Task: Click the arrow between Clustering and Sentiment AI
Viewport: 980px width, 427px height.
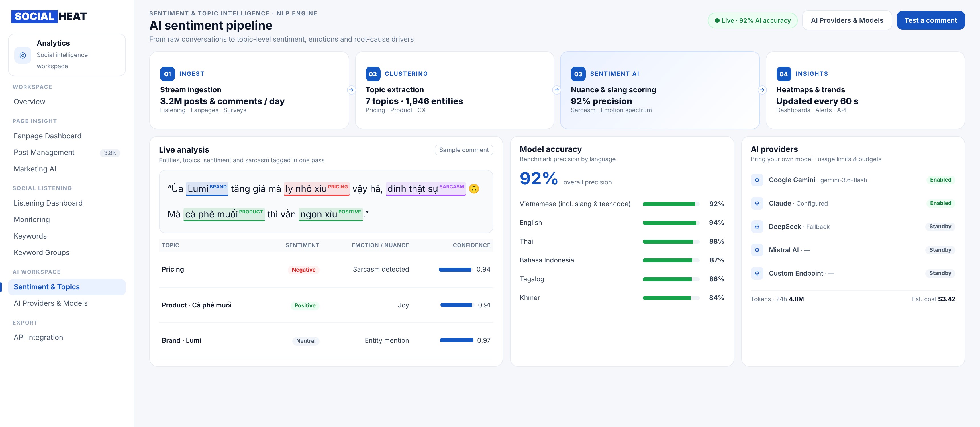Action: (557, 90)
